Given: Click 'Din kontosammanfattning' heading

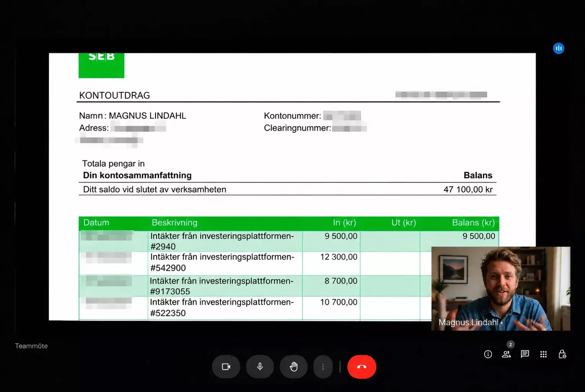Looking at the screenshot, I should coord(137,175).
